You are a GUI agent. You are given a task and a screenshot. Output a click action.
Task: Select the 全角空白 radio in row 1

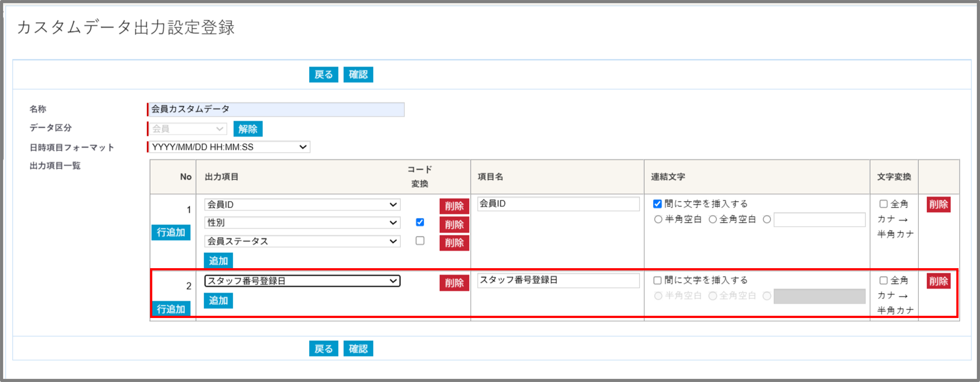pyautogui.click(x=713, y=219)
